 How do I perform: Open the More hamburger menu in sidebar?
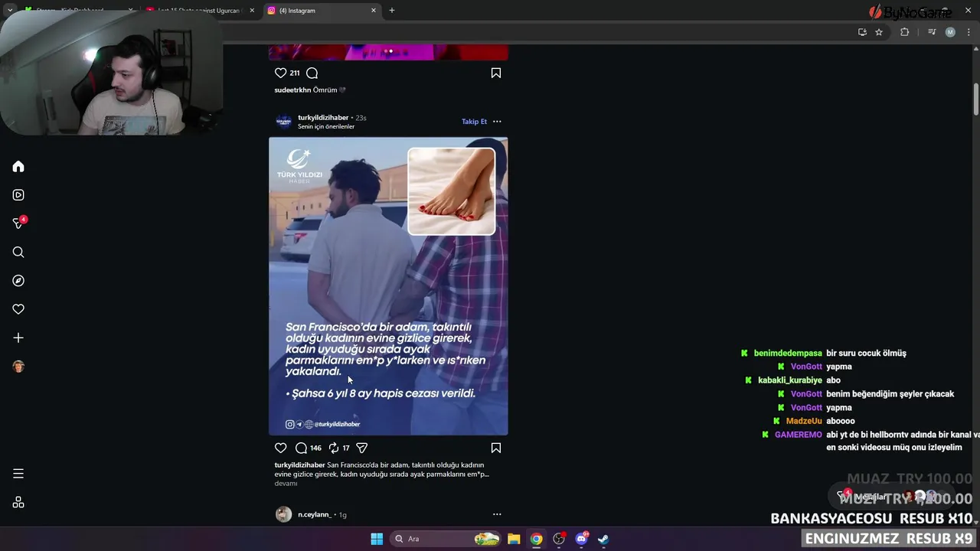click(x=18, y=474)
